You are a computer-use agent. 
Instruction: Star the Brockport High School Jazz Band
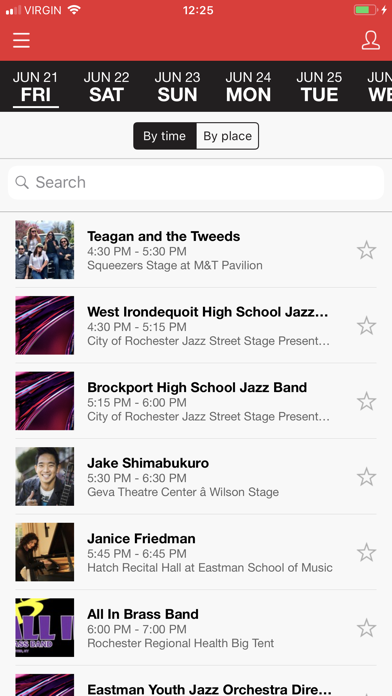[367, 401]
